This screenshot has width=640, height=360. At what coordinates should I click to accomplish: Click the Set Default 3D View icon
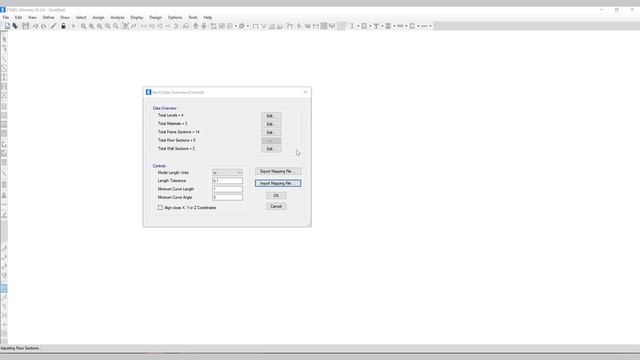tap(143, 26)
